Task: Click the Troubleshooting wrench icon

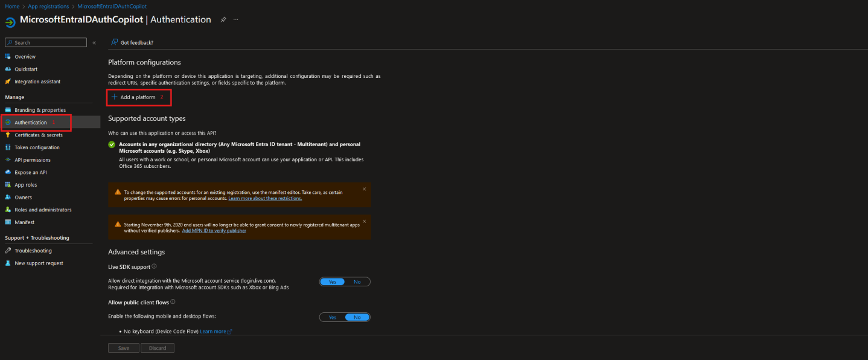Action: click(x=8, y=251)
